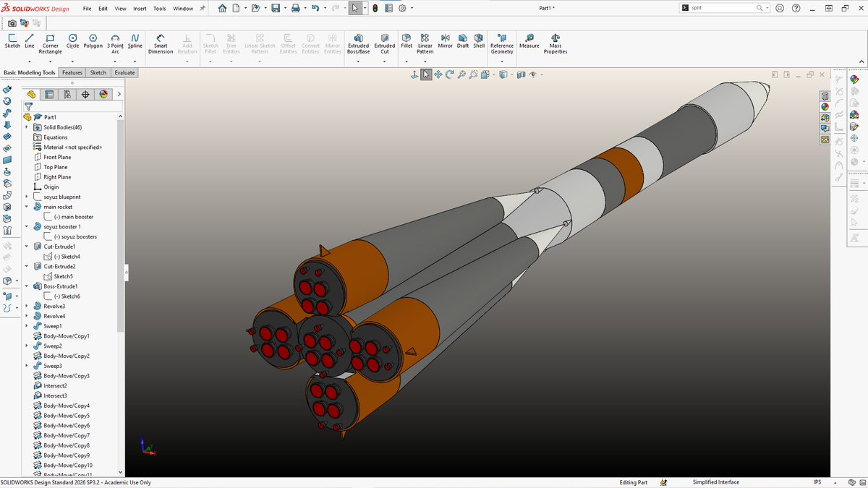Collapse the Cut-Extrude1 feature
This screenshot has height=488, width=868.
[x=27, y=247]
